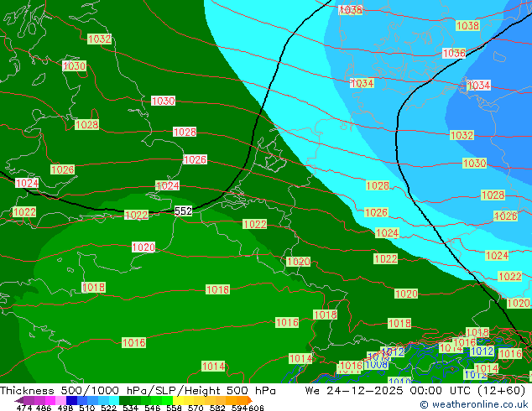Image resolution: width=532 pixels, height=411 pixels.
Task: Click the legend value 558
Action: click(174, 408)
